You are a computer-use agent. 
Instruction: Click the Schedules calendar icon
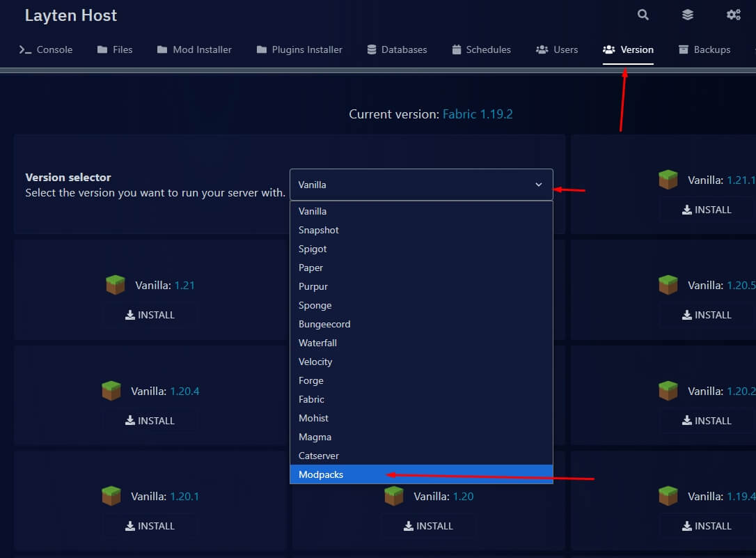tap(457, 49)
